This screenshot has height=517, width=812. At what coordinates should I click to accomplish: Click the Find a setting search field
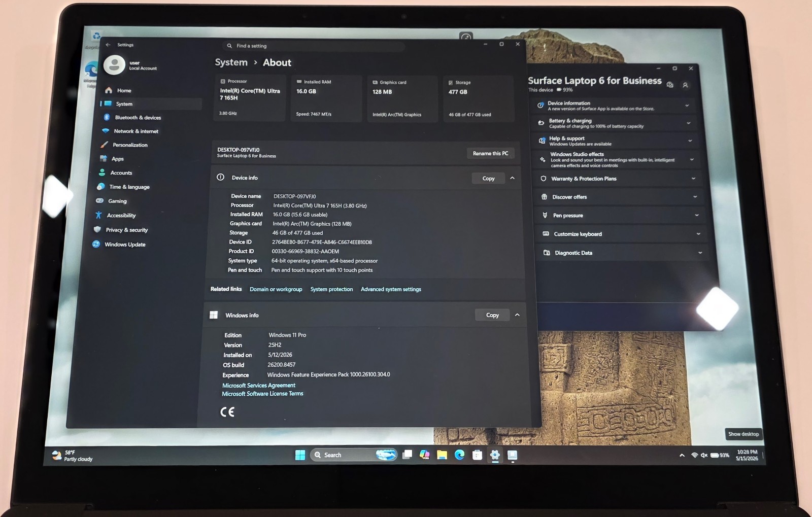pos(314,46)
